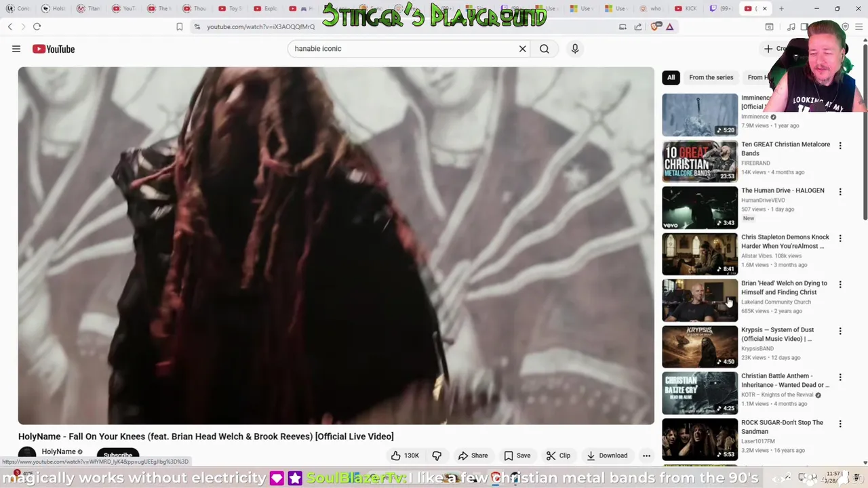The height and width of the screenshot is (488, 868).
Task: Switch to the Titan browser tab
Action: click(x=88, y=9)
